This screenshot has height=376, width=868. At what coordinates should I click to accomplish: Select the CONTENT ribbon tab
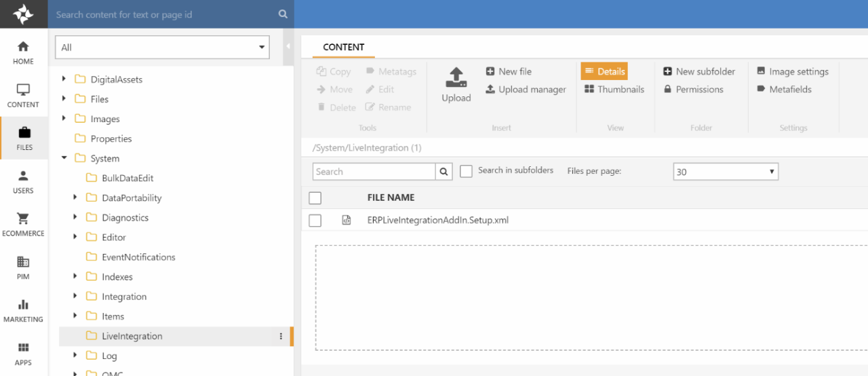tap(343, 47)
